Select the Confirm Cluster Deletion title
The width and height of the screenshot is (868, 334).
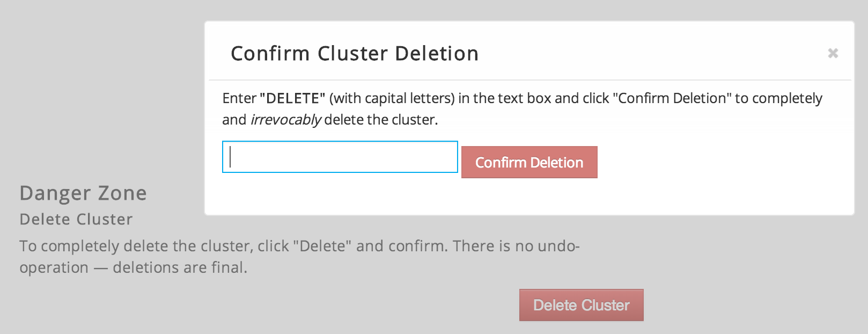tap(354, 53)
